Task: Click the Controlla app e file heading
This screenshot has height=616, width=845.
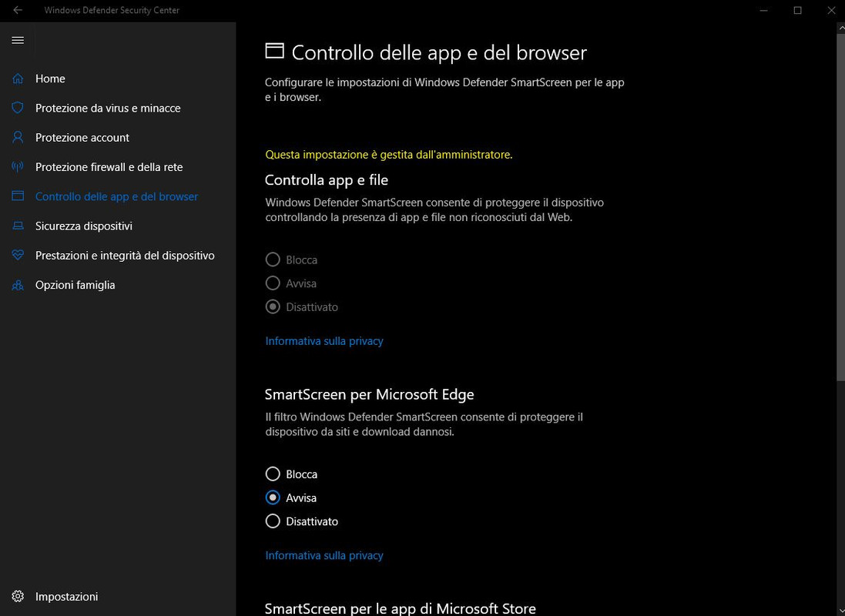Action: tap(326, 180)
